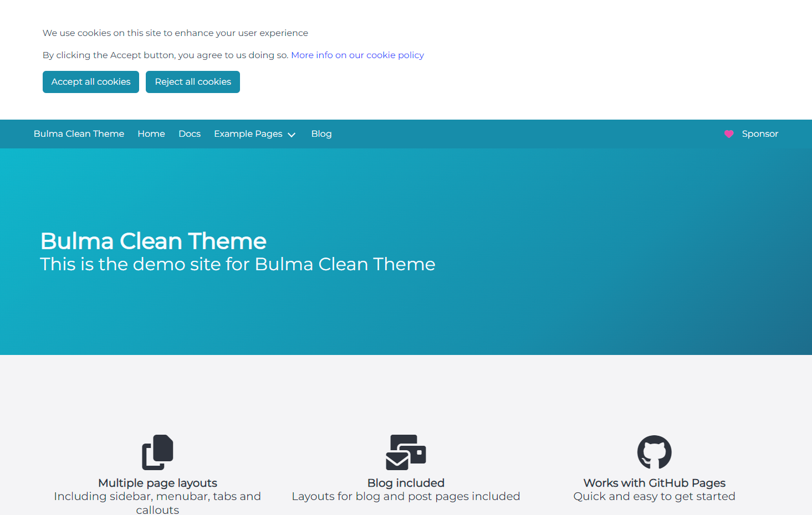Click 'Including sidebar, menubar, tabs' text
Screen dimensions: 812x515
coord(157,503)
